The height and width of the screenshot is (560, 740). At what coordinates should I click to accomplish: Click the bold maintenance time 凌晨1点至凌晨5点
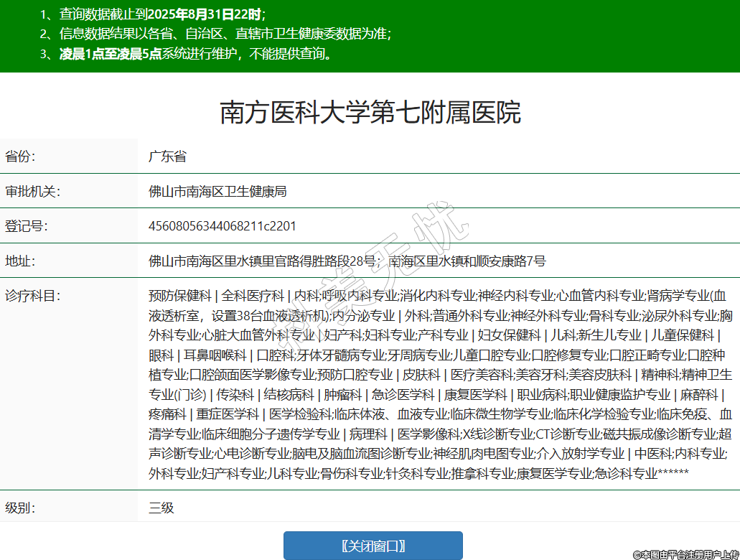coord(110,54)
